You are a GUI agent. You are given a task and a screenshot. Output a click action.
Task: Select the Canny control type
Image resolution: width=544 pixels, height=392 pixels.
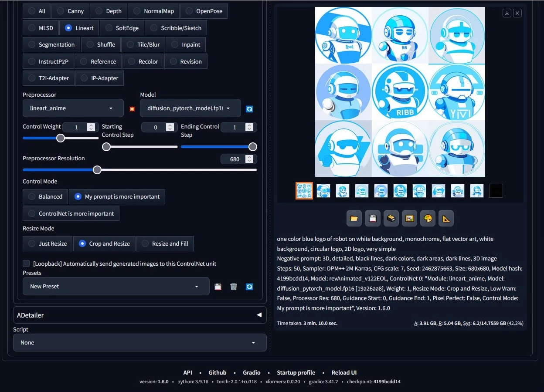click(x=70, y=11)
